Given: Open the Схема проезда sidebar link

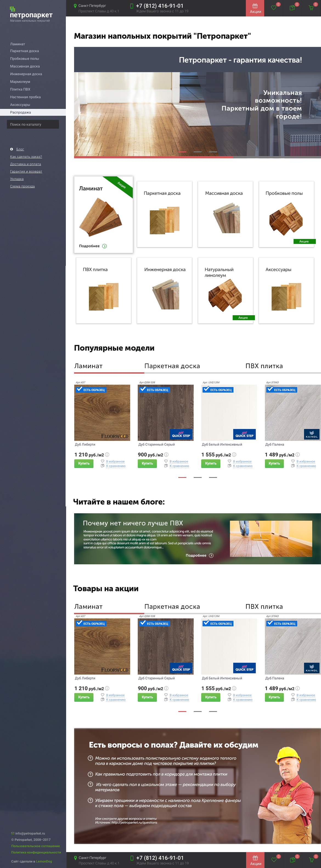Looking at the screenshot, I should (22, 186).
